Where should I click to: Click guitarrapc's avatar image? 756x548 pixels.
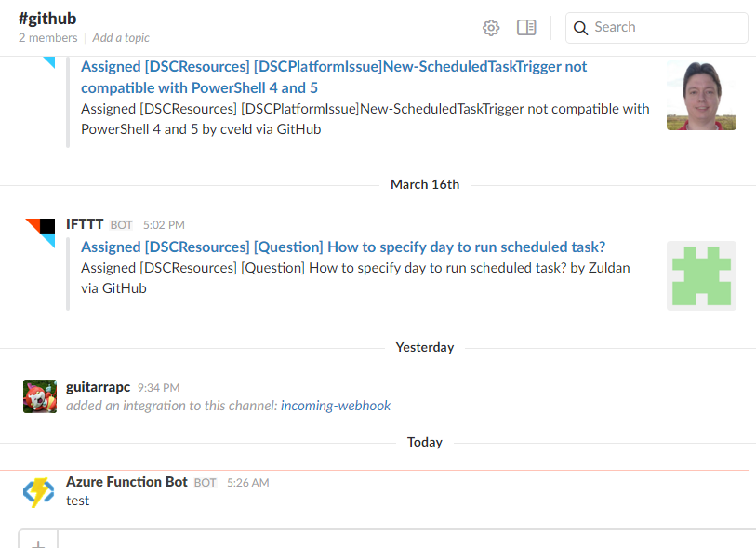click(x=40, y=396)
